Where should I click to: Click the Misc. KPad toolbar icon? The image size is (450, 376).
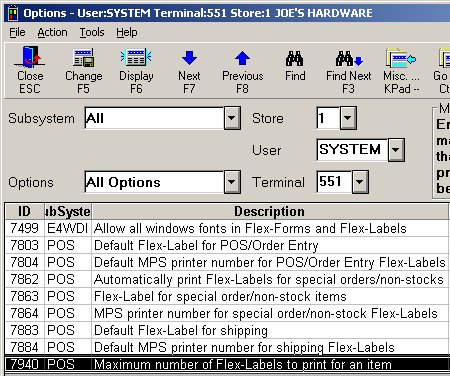pyautogui.click(x=401, y=58)
